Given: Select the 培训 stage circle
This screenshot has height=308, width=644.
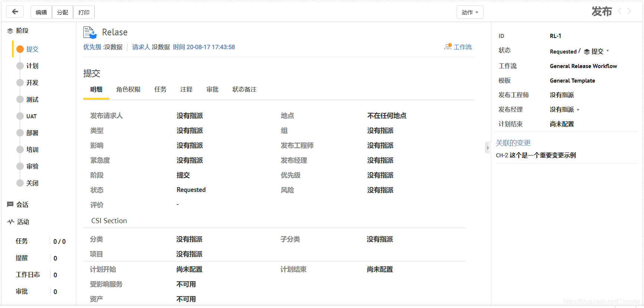Looking at the screenshot, I should pyautogui.click(x=20, y=150).
